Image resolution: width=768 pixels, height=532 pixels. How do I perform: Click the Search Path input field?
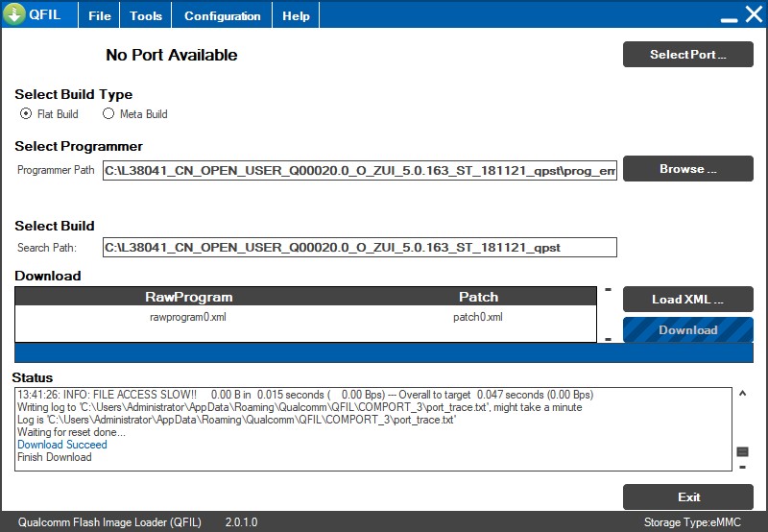[359, 247]
